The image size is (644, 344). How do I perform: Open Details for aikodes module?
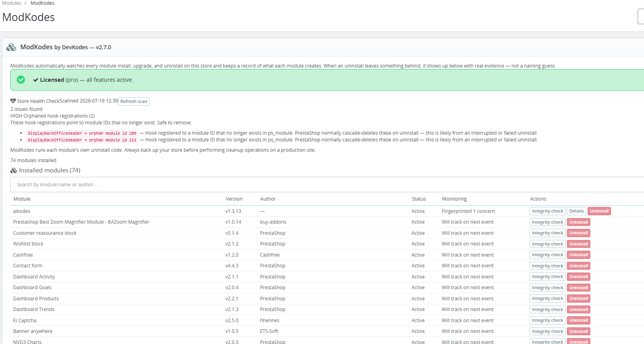pyautogui.click(x=576, y=211)
